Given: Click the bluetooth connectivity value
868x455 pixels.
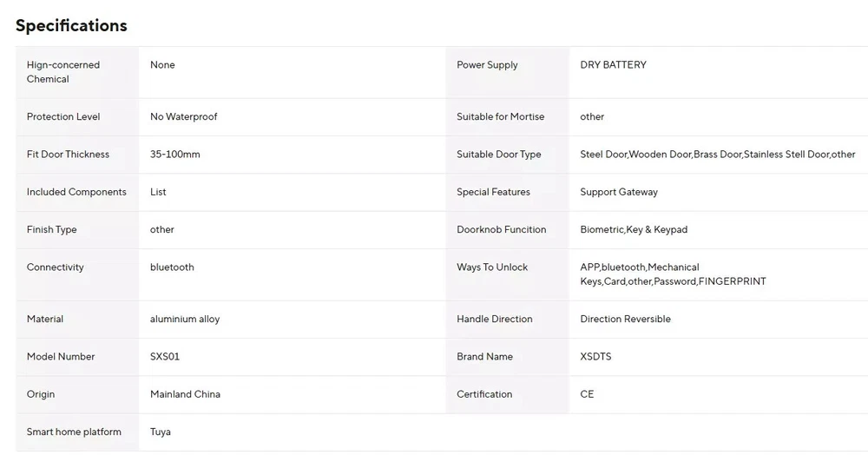Looking at the screenshot, I should [x=172, y=267].
